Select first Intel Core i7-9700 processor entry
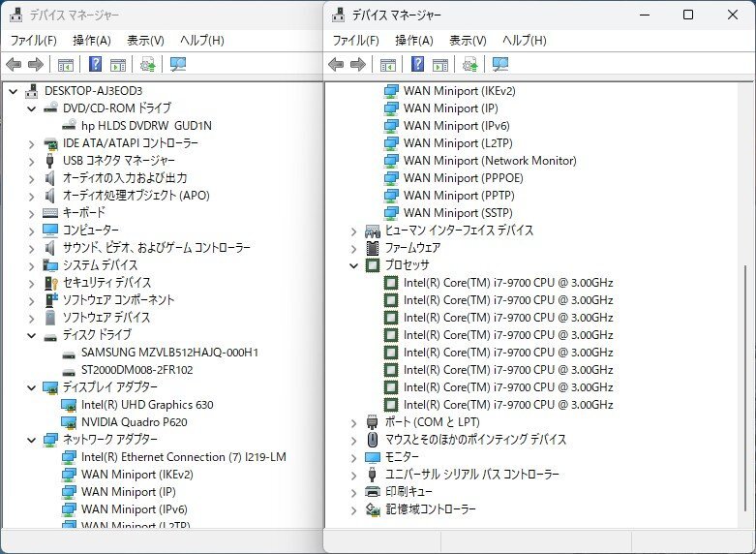 (x=508, y=282)
